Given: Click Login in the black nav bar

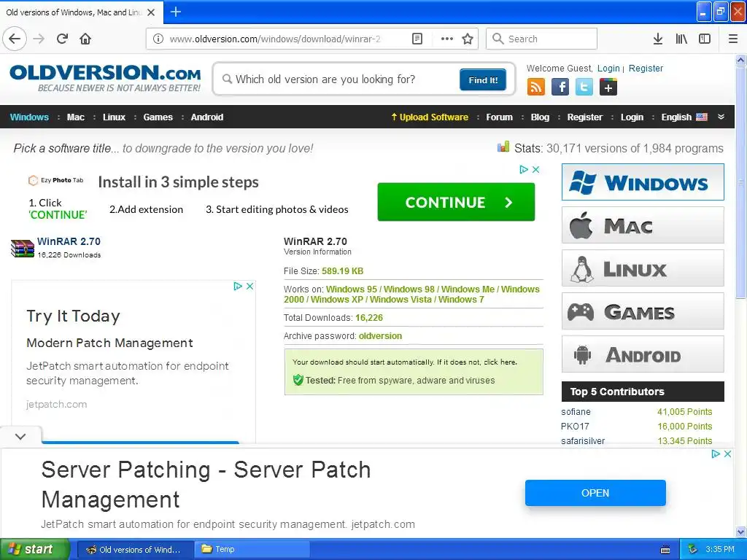Looking at the screenshot, I should 632,117.
